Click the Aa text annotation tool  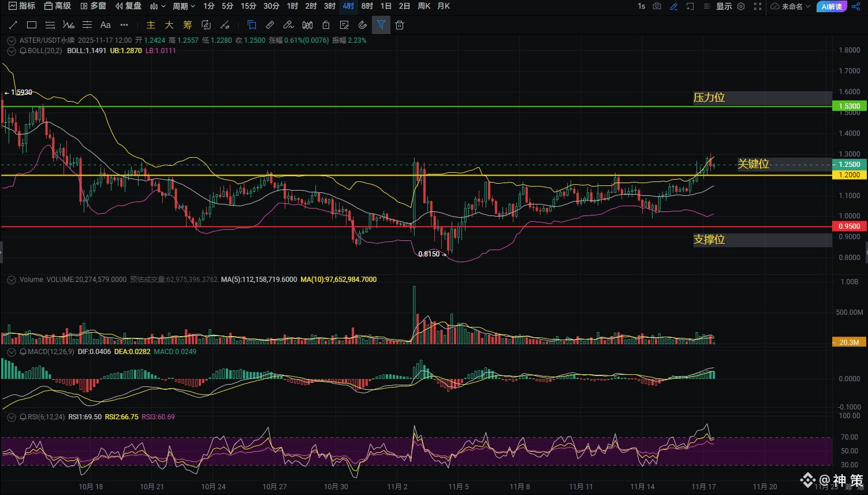tap(105, 25)
